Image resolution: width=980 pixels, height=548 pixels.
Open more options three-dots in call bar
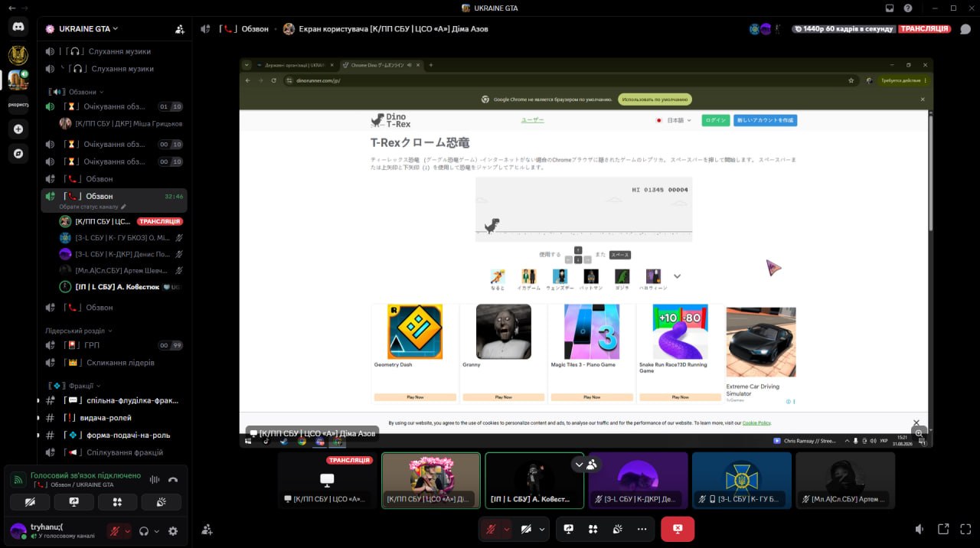click(642, 529)
